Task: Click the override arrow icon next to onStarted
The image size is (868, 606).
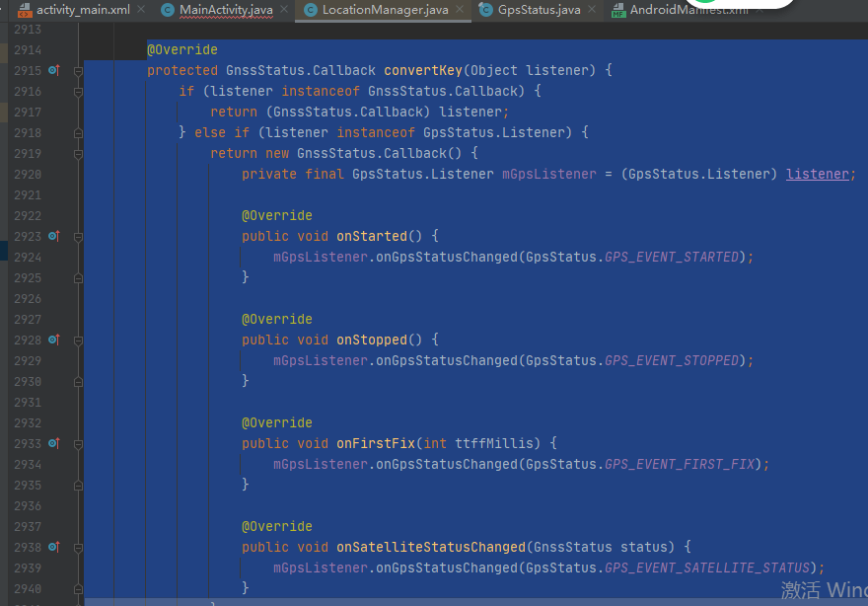Action: point(55,236)
